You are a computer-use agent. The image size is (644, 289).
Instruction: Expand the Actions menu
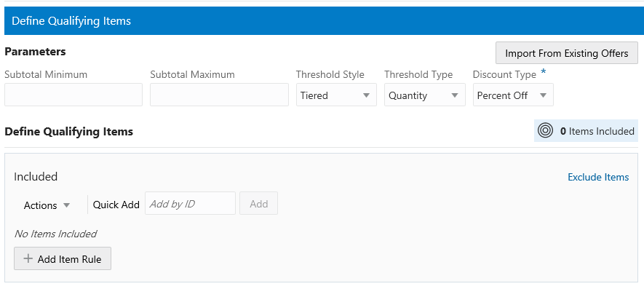click(x=47, y=205)
